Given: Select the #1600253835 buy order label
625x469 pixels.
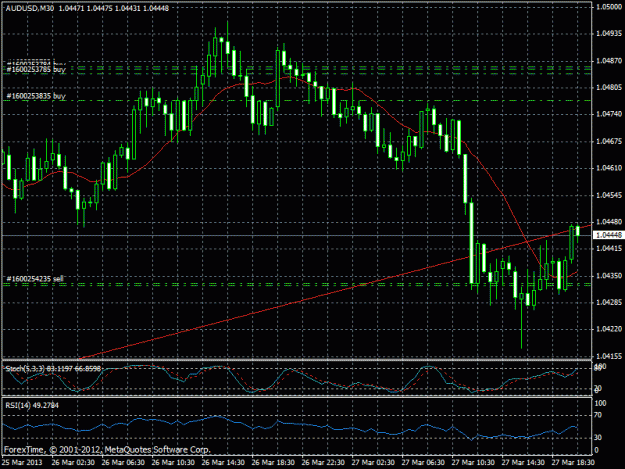Looking at the screenshot, I should click(x=36, y=96).
